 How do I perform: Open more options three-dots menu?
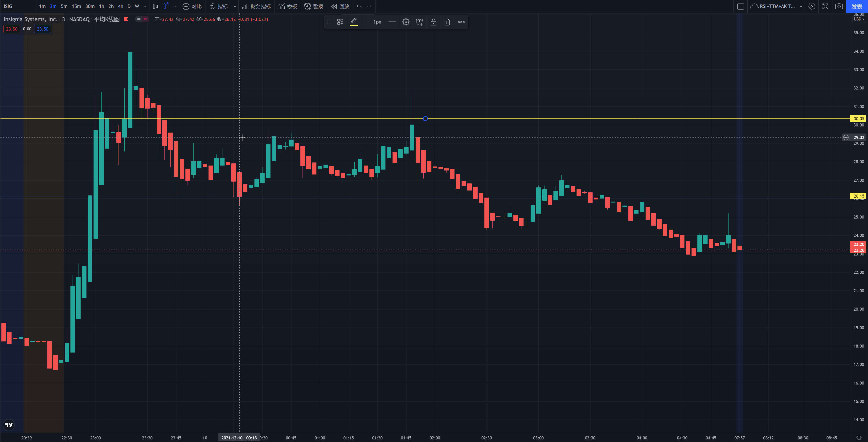point(461,22)
